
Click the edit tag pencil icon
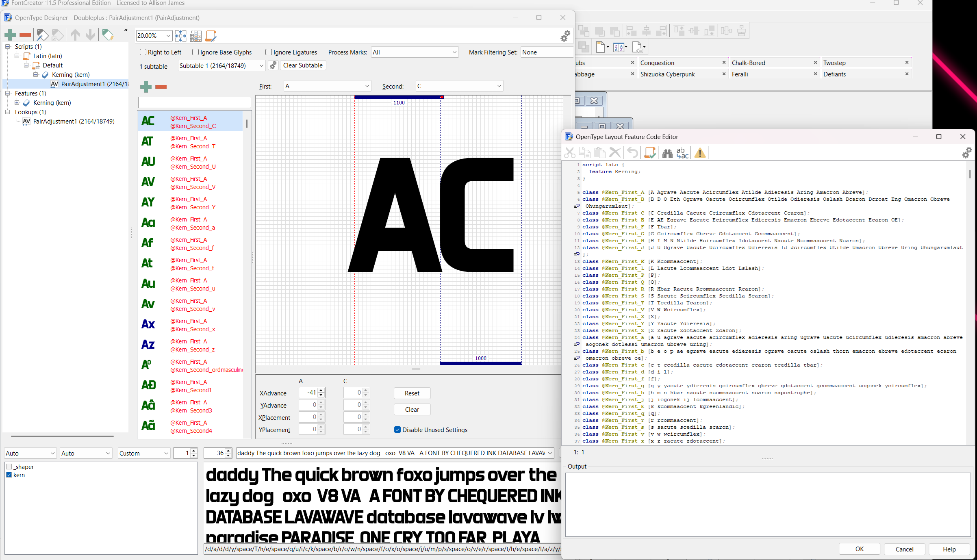42,35
